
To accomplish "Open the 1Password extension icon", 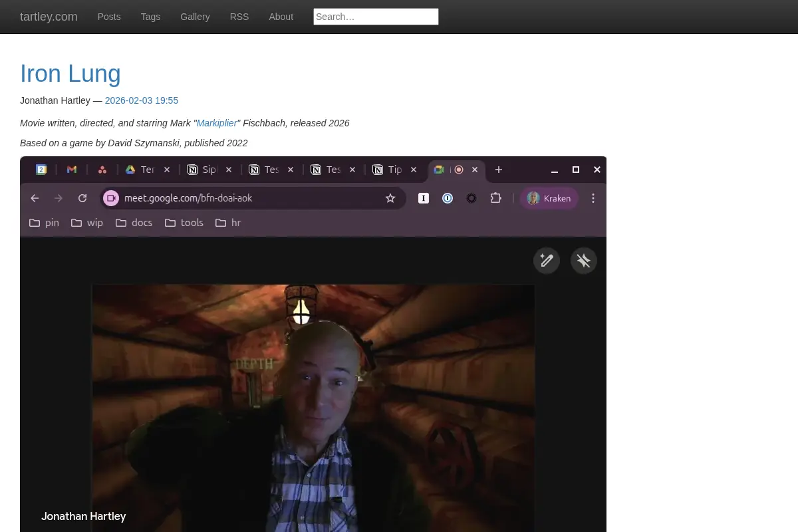I will [448, 198].
